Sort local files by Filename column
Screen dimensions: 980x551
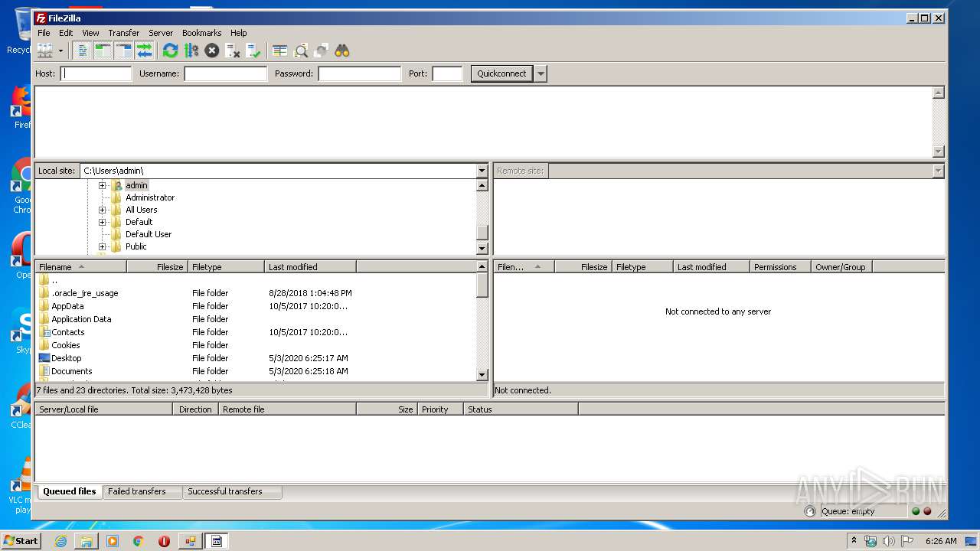pos(80,267)
